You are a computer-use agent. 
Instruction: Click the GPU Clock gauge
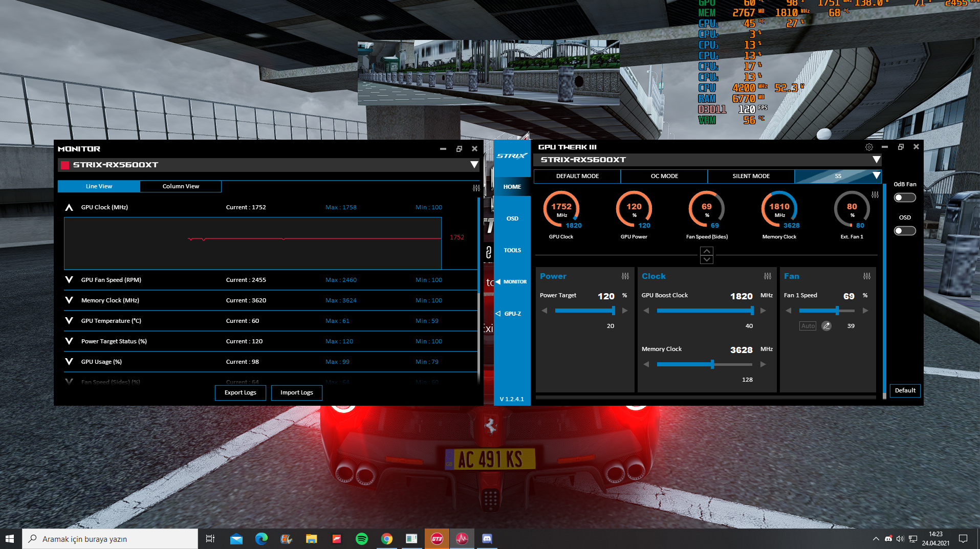click(561, 209)
